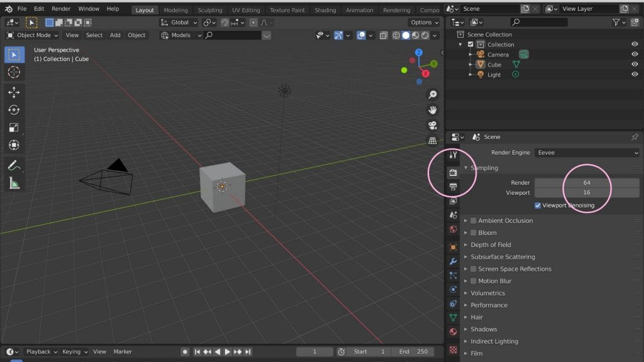Click the Render samples field 64
This screenshot has height=362, width=644.
[x=587, y=183]
